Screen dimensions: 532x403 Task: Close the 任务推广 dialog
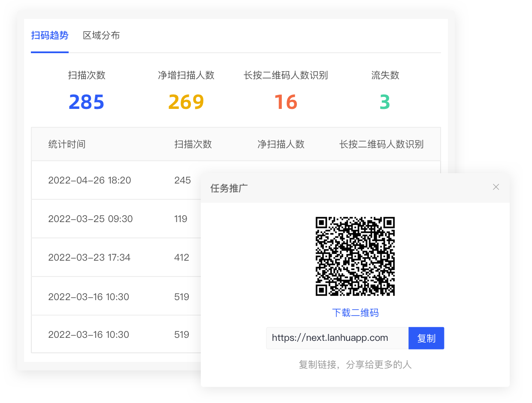click(496, 187)
